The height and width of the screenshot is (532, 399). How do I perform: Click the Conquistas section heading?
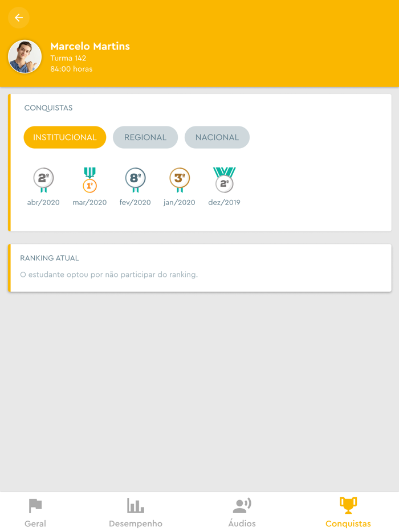48,108
